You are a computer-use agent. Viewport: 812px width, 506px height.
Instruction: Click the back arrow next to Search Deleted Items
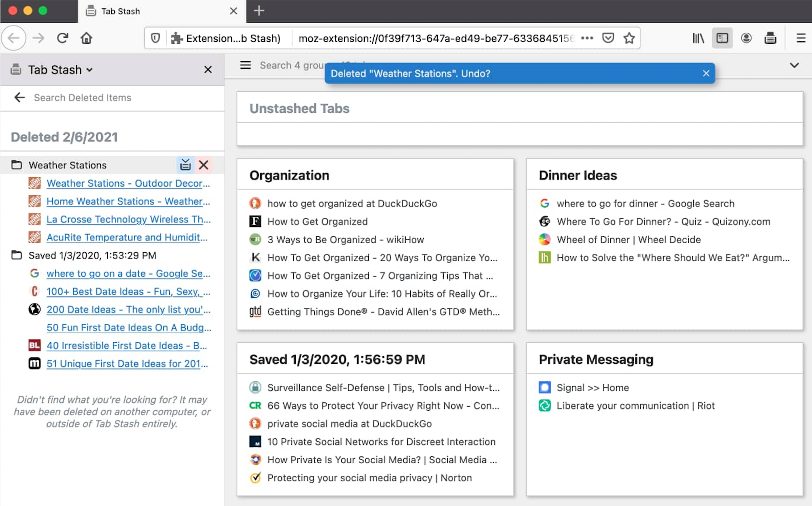tap(19, 97)
